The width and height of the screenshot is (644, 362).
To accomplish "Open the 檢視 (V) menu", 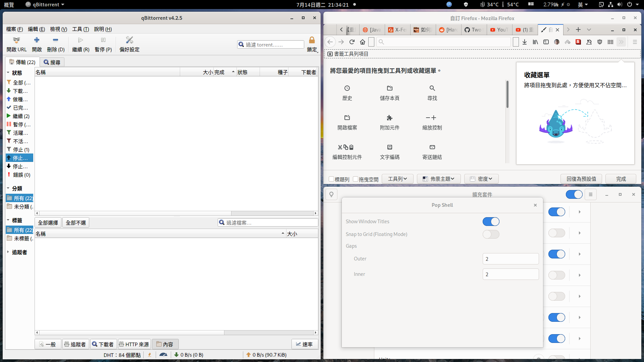I will pos(59,29).
